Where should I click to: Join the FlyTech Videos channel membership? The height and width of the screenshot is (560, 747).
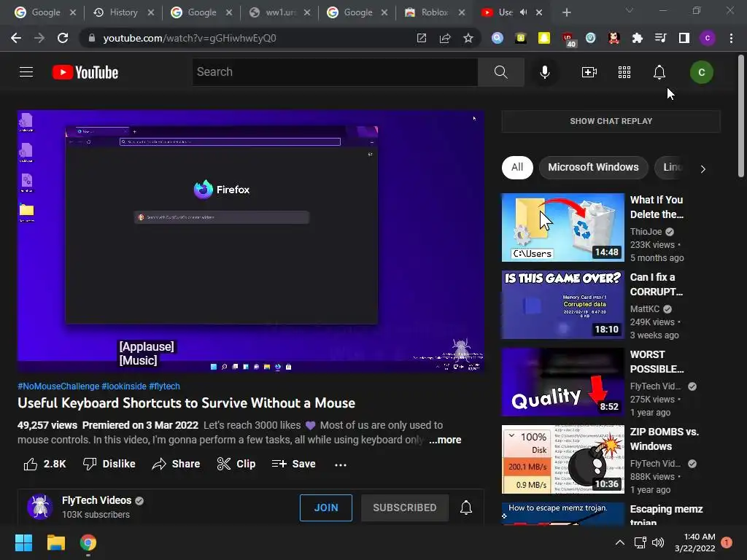(x=326, y=507)
